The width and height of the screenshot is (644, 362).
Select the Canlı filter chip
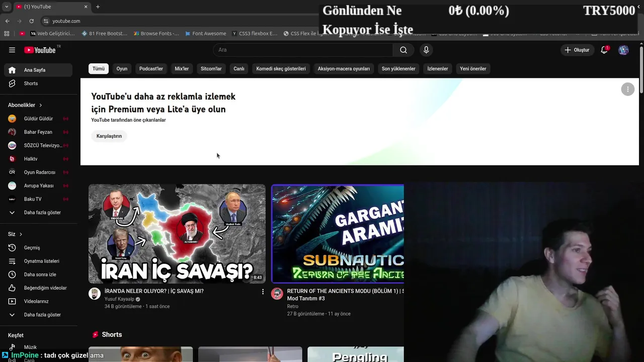(239, 69)
